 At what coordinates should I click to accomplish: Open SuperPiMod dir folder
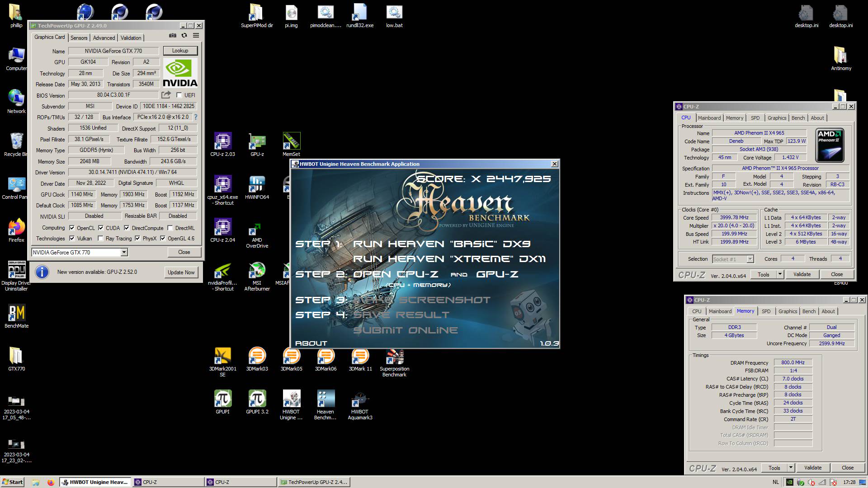click(x=257, y=16)
